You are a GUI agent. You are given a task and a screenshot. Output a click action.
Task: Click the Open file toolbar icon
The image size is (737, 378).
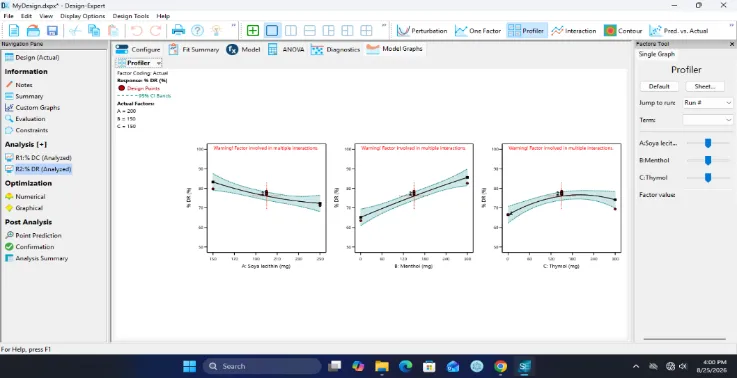coord(33,31)
